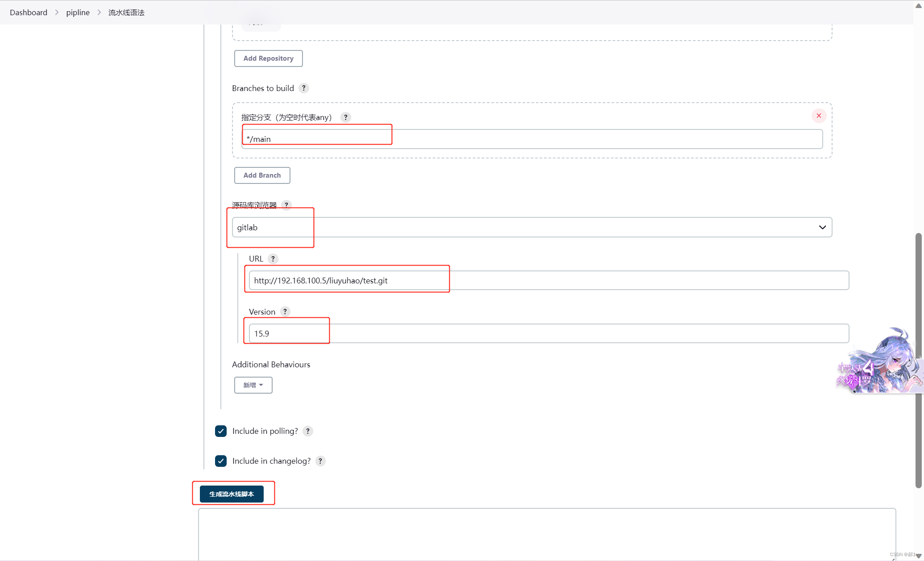
Task: Toggle Include in changelog checkbox
Action: pos(221,461)
